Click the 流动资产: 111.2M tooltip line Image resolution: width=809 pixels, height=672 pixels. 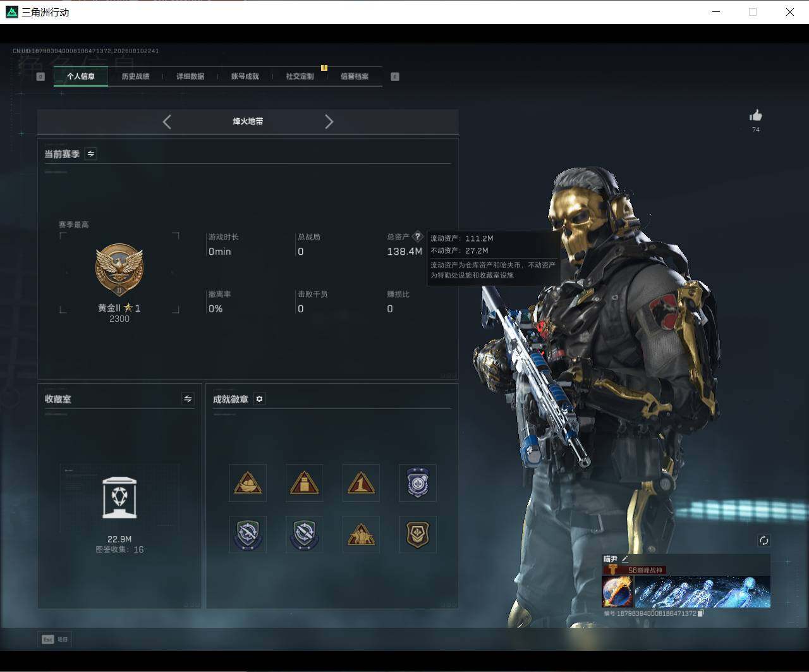tap(462, 239)
